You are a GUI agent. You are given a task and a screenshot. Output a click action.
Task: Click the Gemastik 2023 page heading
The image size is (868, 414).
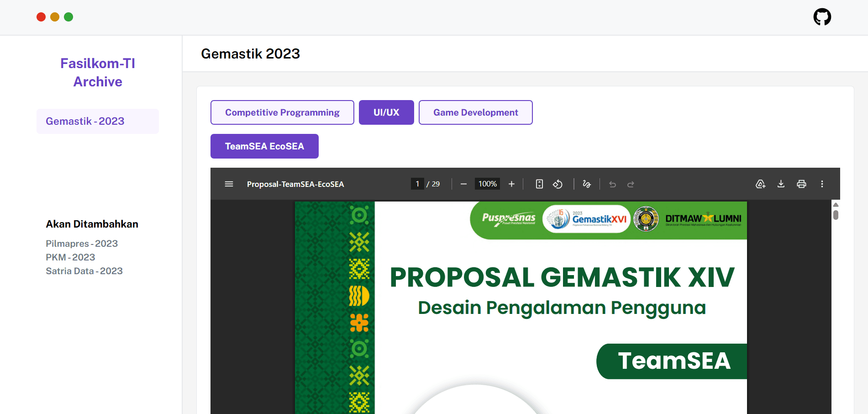[250, 54]
